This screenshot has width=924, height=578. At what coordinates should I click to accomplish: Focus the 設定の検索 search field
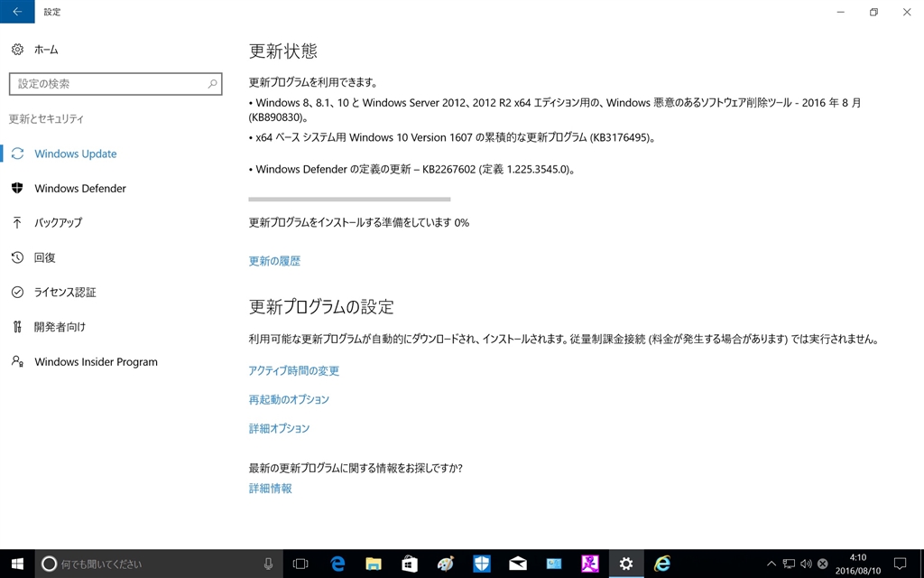115,84
